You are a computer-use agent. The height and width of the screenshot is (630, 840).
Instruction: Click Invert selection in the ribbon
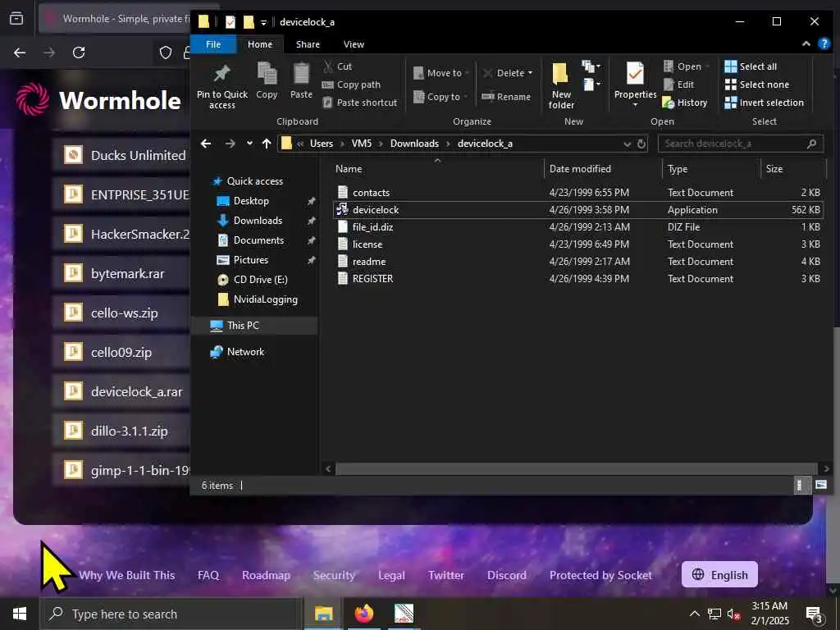tap(765, 103)
